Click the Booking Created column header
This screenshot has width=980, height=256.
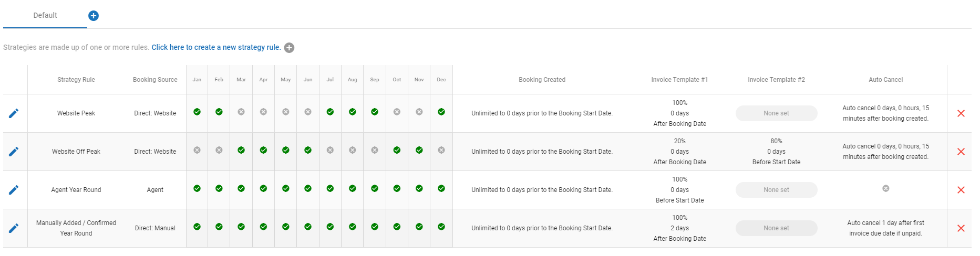pyautogui.click(x=542, y=80)
